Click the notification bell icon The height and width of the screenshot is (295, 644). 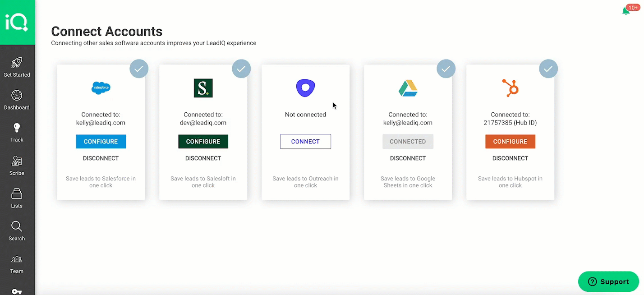click(x=626, y=11)
